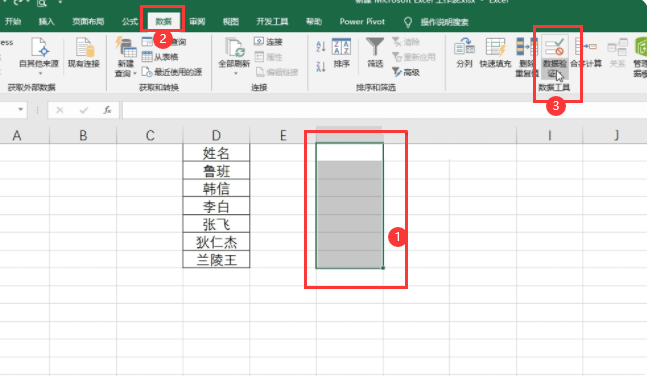Select column B header

coord(83,135)
